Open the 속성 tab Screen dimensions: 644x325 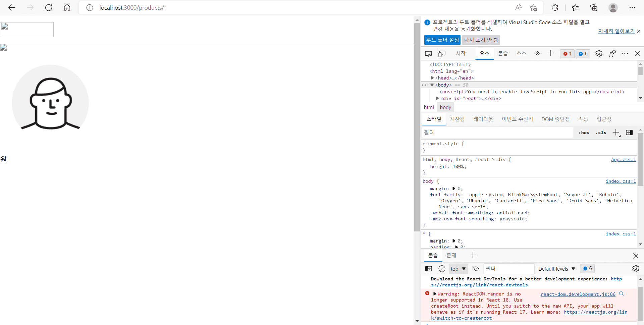click(x=583, y=119)
